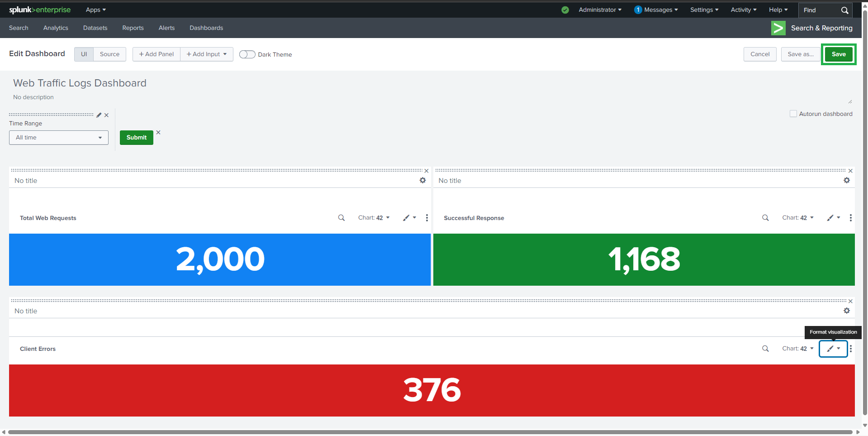This screenshot has width=868, height=436.
Task: Edit search of Total Web Requests panel
Action: click(342, 218)
